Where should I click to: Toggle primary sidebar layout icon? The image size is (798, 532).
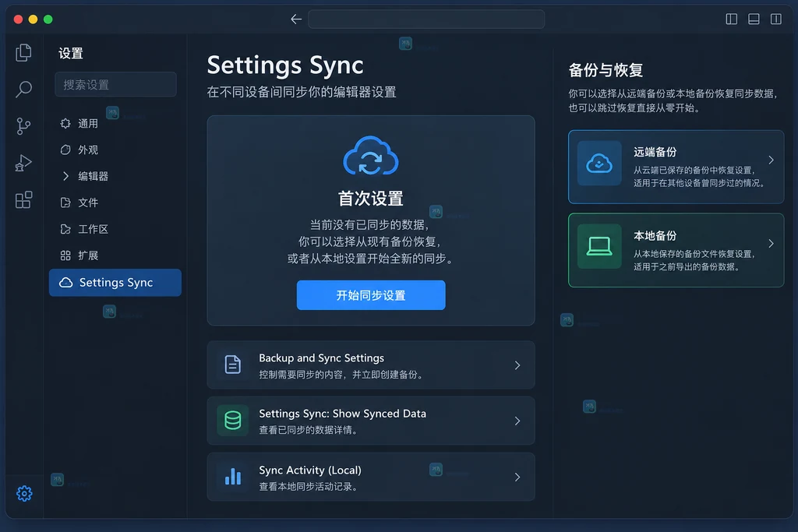pyautogui.click(x=731, y=19)
